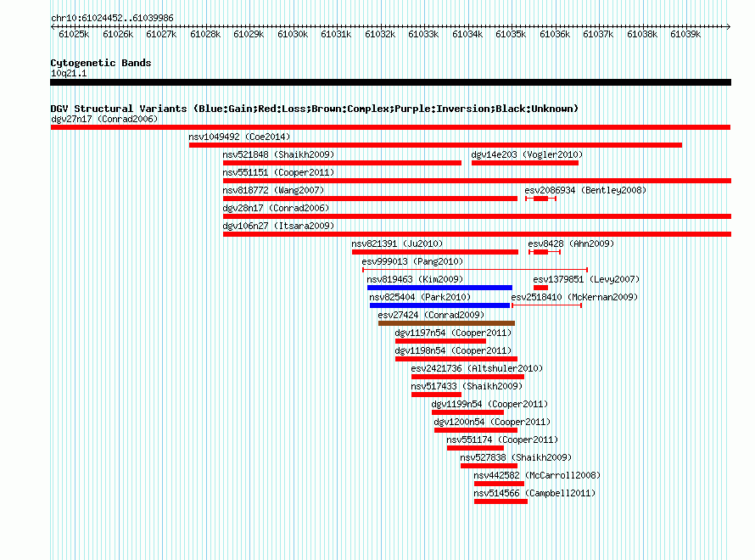Screen dimensions: 755x560
Task: Open nsv521848 (Shaikh2009) variant label
Action: click(278, 154)
